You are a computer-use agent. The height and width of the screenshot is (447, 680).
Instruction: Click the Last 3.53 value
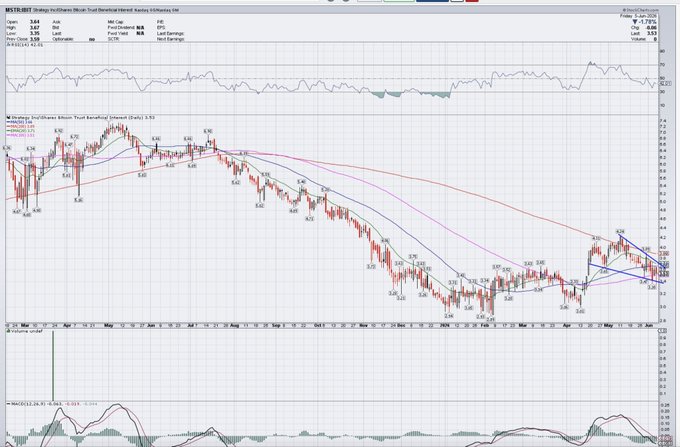click(652, 33)
